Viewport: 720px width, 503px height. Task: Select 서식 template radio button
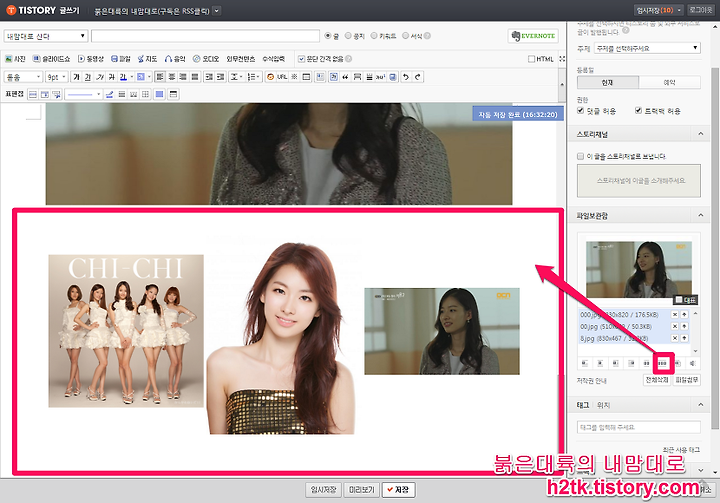[405, 35]
